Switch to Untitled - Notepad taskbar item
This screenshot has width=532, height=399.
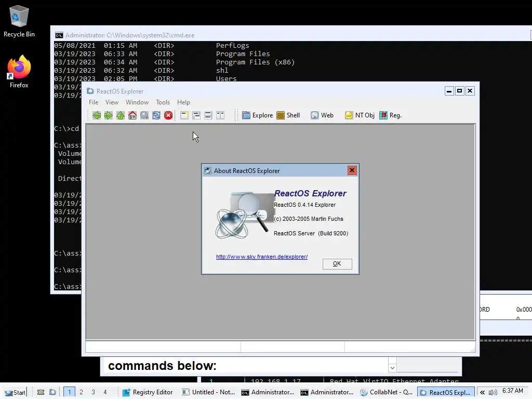click(x=208, y=392)
